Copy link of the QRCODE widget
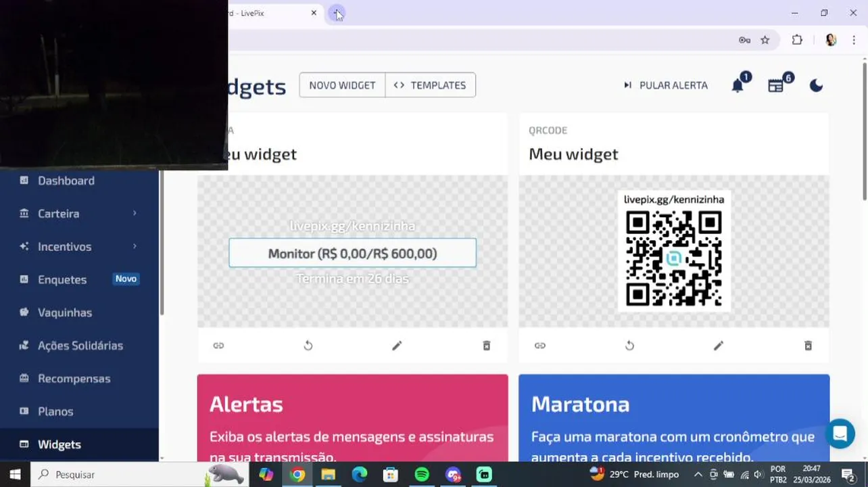This screenshot has width=868, height=487. [540, 346]
